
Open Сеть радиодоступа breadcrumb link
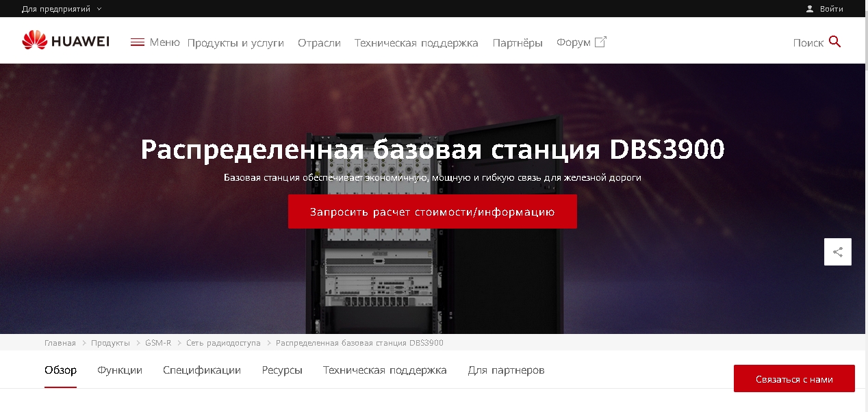click(223, 343)
